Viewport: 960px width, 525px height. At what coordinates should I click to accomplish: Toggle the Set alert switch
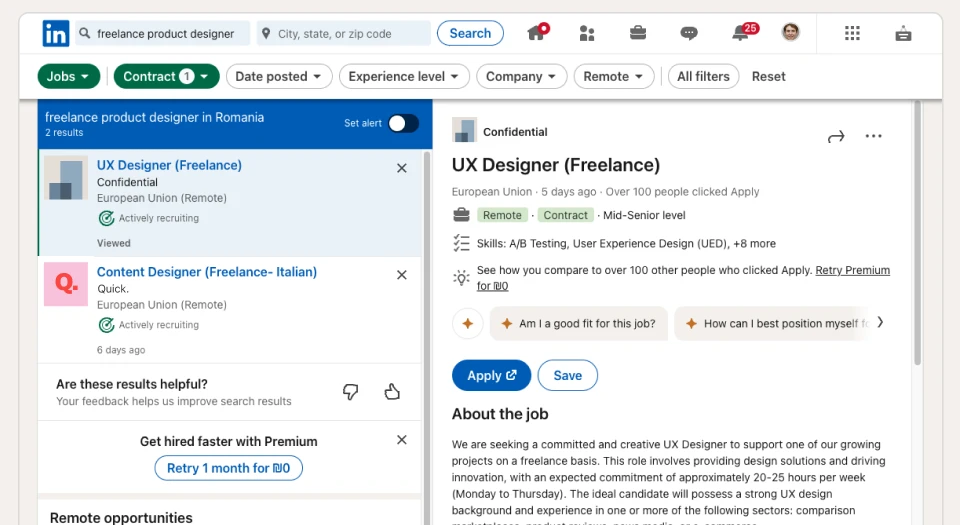tap(403, 123)
